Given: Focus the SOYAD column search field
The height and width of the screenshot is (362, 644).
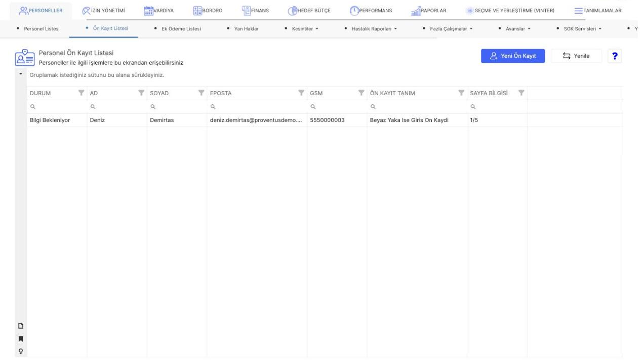Looking at the screenshot, I should [177, 107].
